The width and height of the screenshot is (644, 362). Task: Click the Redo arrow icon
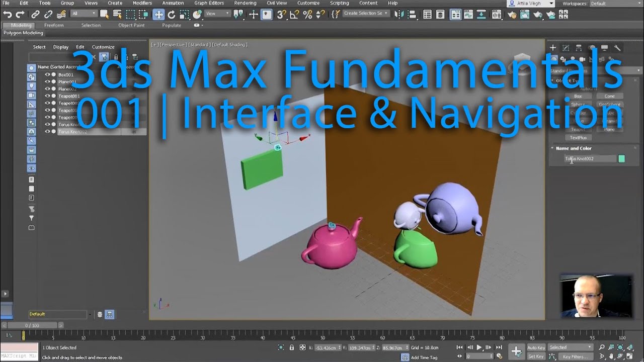click(20, 14)
